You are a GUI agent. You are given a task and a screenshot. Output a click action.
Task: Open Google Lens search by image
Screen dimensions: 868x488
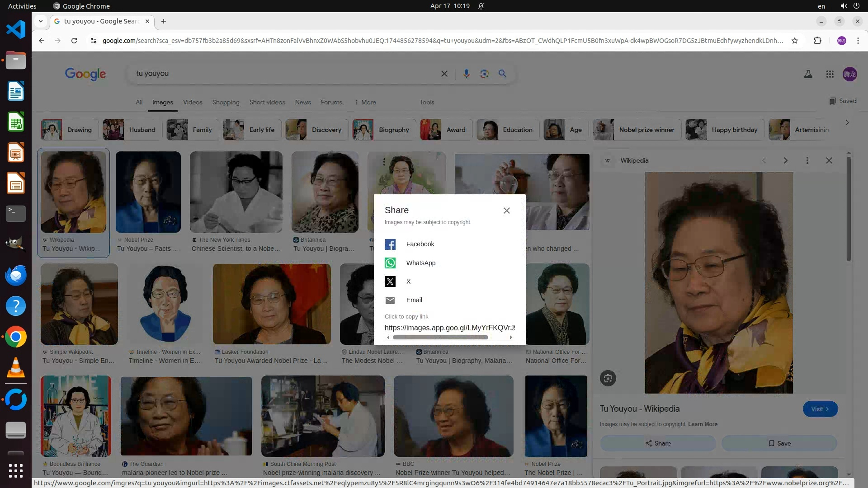[484, 74]
